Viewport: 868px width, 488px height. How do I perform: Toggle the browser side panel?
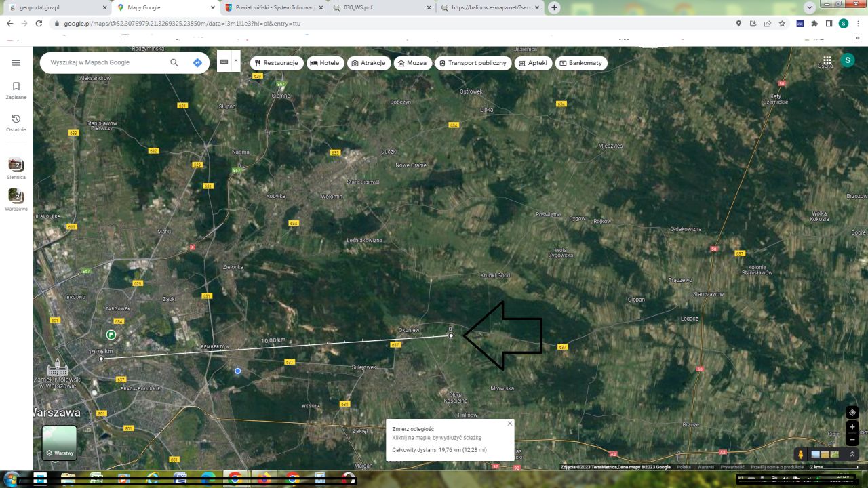point(829,23)
